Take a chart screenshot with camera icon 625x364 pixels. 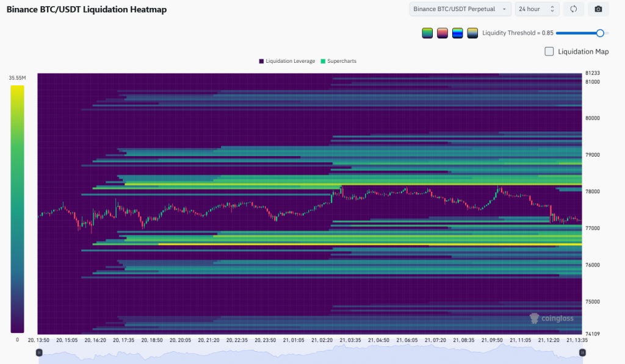(x=598, y=9)
